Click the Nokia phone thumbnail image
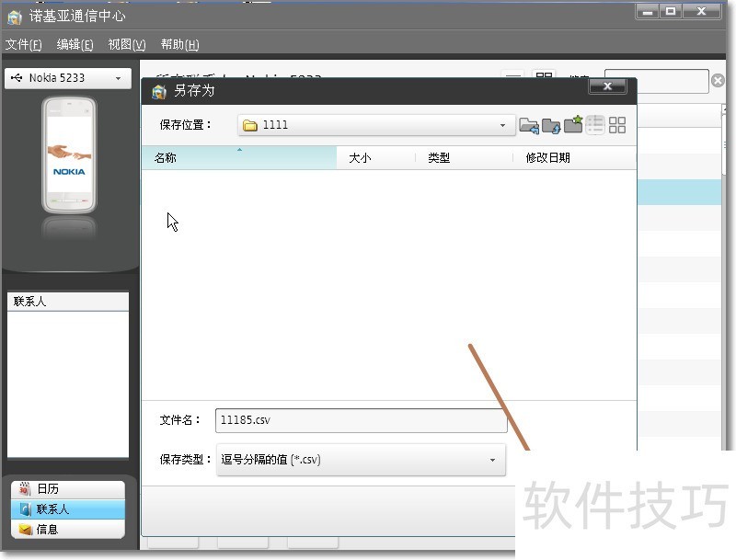The height and width of the screenshot is (560, 736). (x=69, y=154)
